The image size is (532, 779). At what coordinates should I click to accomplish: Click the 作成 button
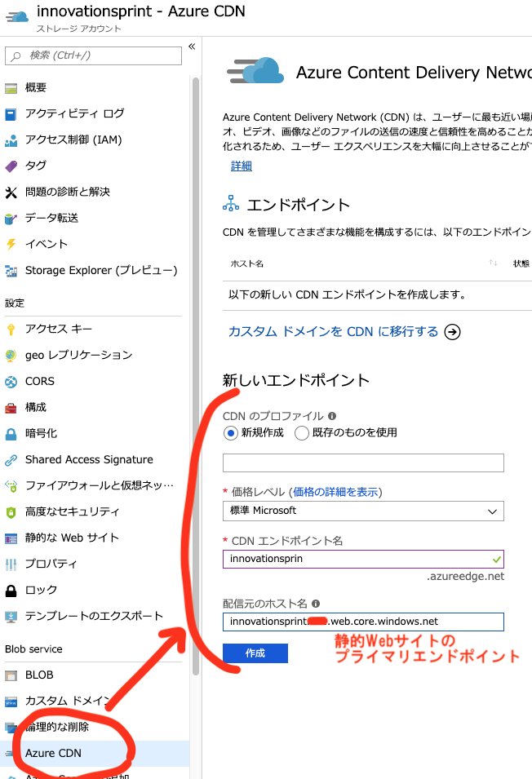[x=255, y=653]
